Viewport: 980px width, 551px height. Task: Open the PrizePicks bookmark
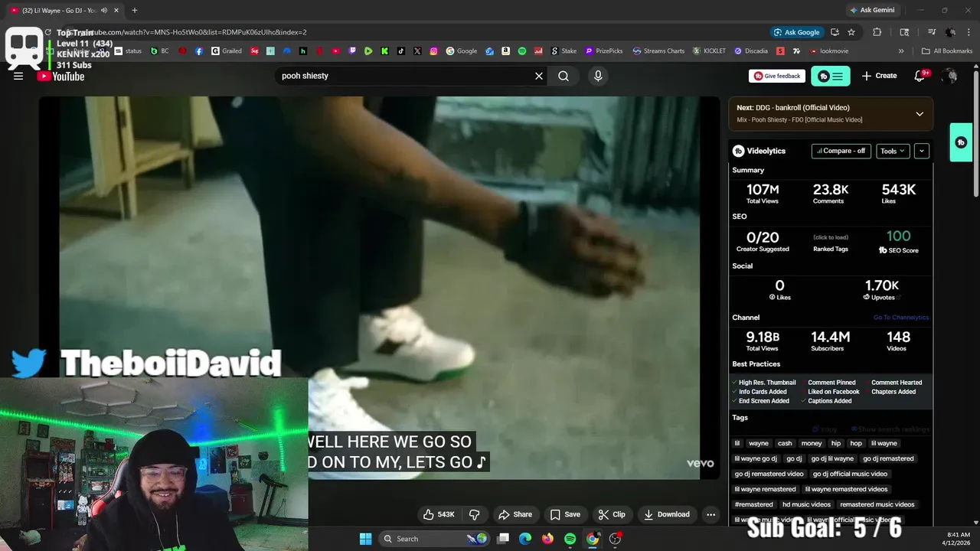pos(604,51)
